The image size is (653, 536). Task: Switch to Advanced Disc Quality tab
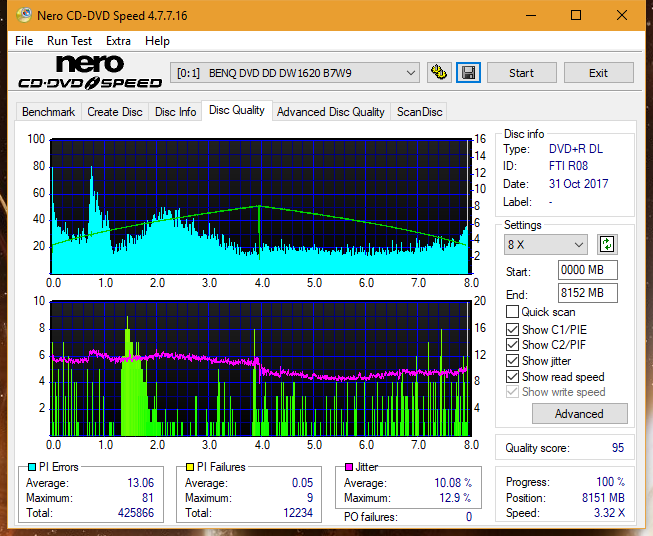(331, 112)
